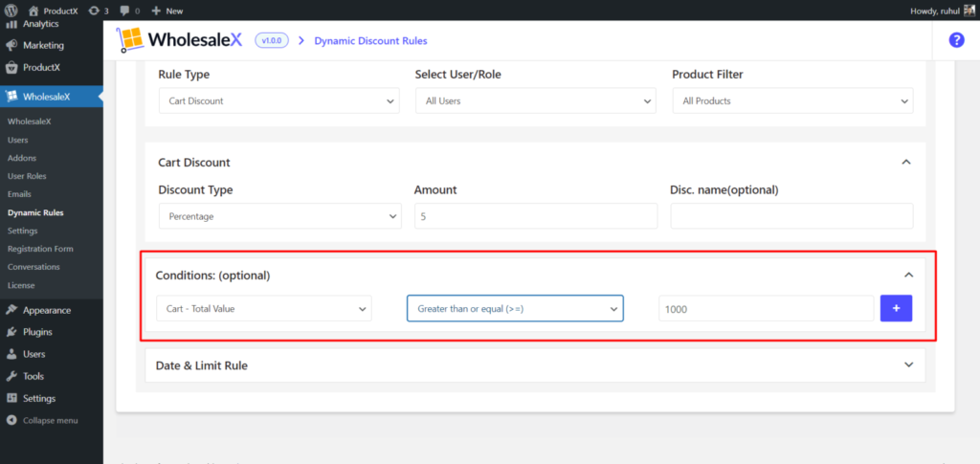
Task: Go to the Addons page
Action: (22, 158)
